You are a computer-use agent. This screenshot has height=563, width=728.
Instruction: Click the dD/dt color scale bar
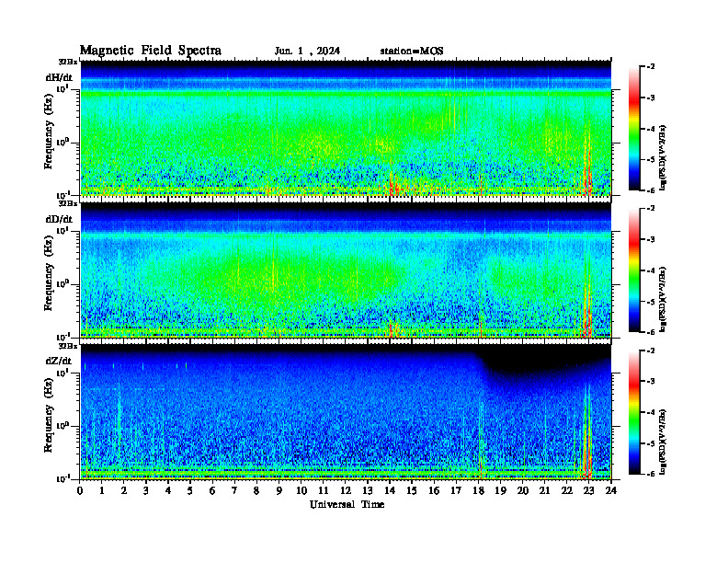[634, 270]
